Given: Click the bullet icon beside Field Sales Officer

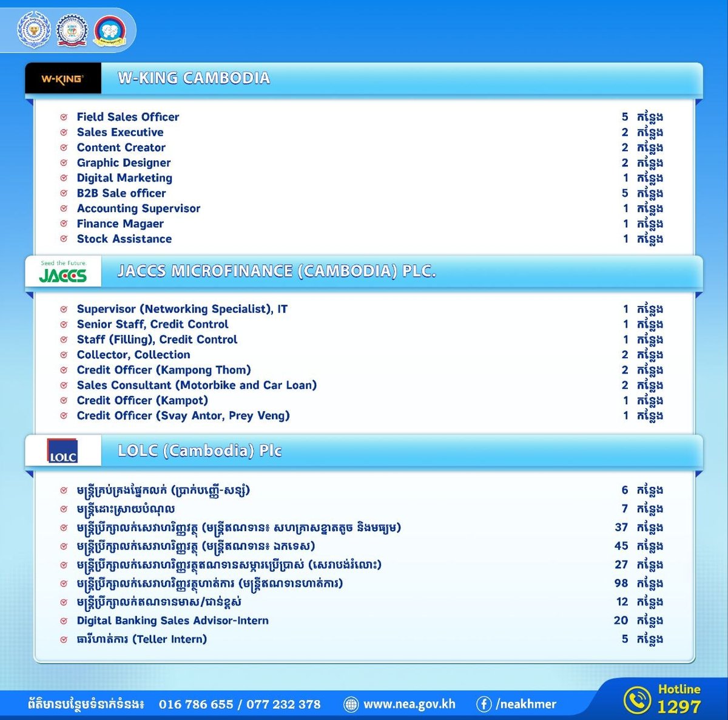Looking at the screenshot, I should [x=64, y=117].
